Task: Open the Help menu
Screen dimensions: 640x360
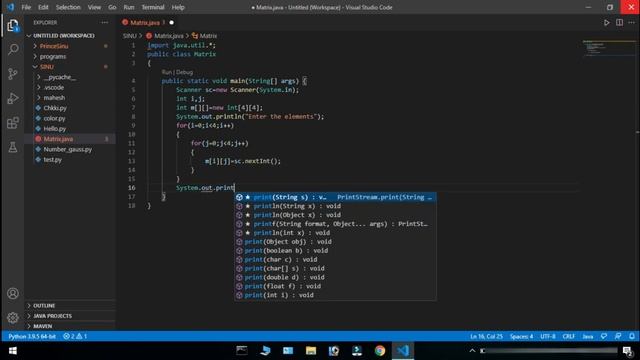Action: pos(178,7)
